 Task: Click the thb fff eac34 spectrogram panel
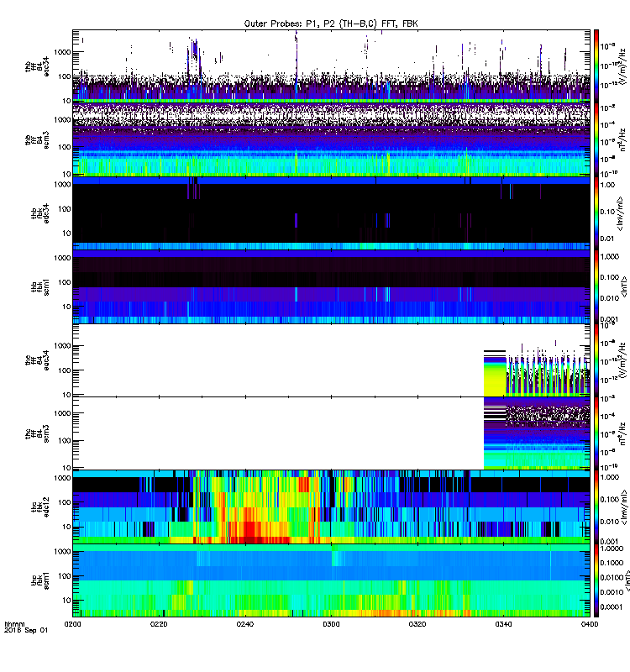tap(331, 66)
